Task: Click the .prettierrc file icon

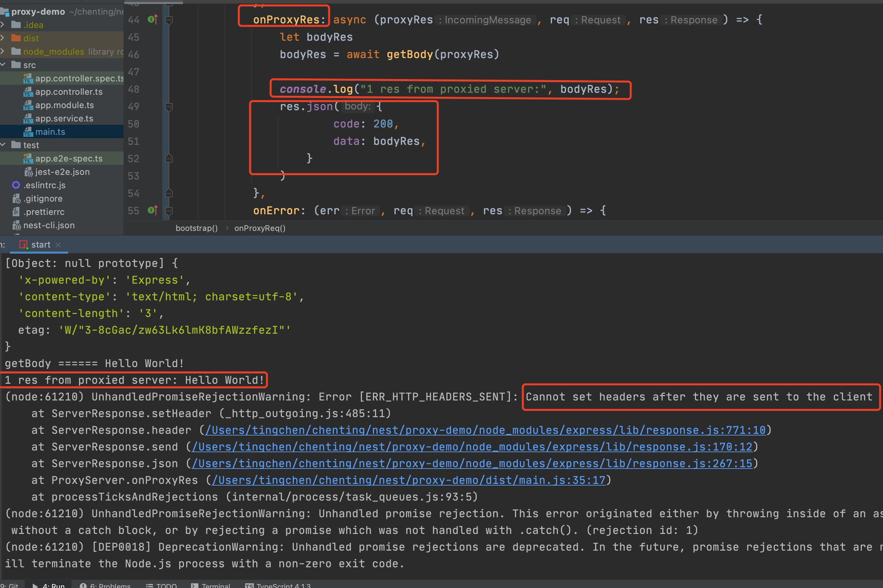Action: [x=16, y=212]
